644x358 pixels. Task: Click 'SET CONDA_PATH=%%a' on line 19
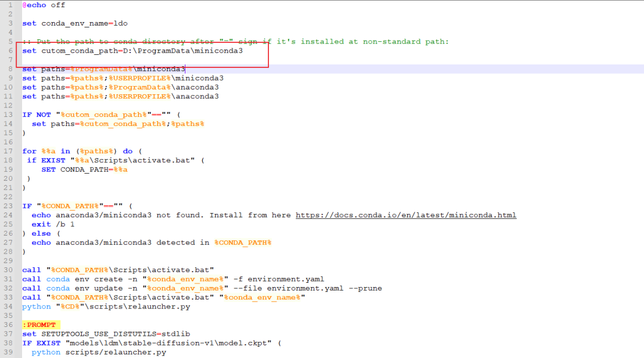(x=84, y=169)
